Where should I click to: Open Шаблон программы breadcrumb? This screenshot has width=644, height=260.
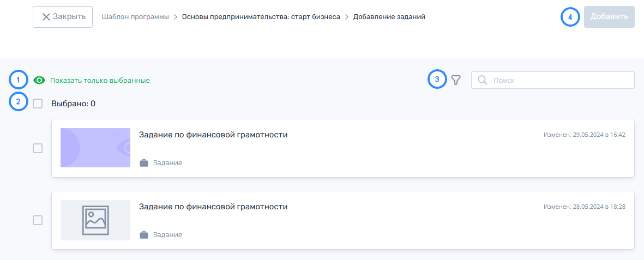tap(135, 17)
